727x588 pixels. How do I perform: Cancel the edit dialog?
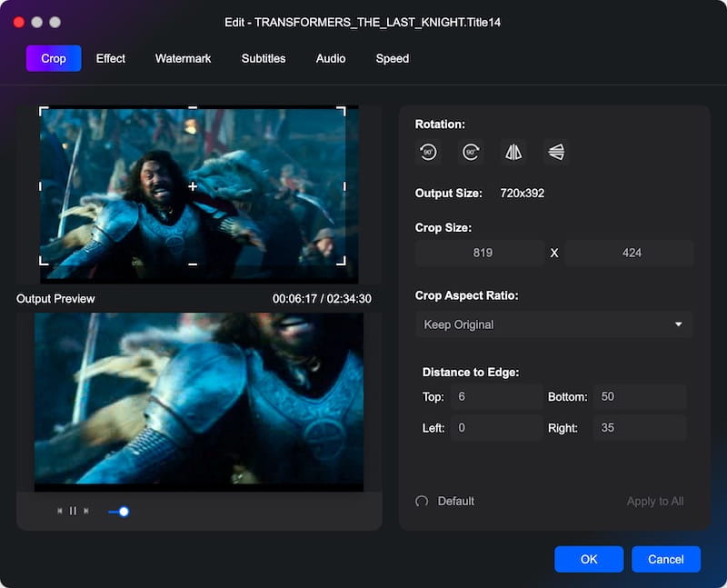(666, 559)
